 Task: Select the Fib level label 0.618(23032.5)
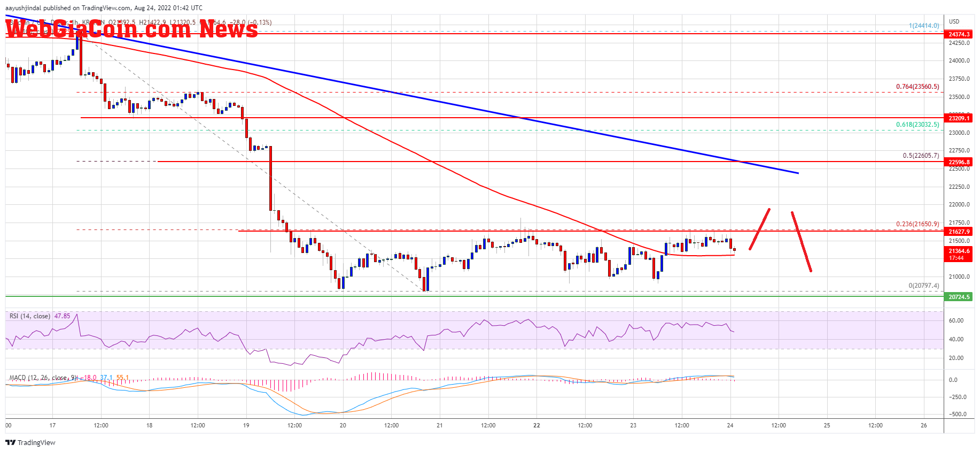[917, 125]
